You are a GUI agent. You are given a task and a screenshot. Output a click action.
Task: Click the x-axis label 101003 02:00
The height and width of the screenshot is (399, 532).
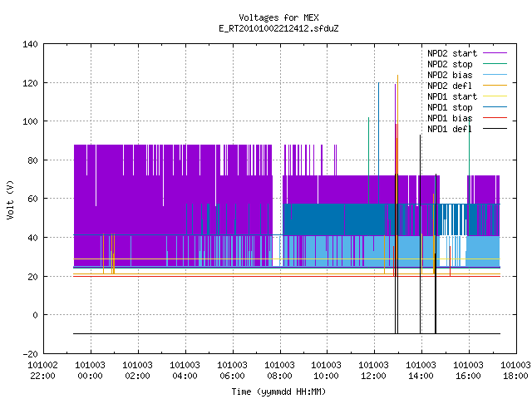137,371
